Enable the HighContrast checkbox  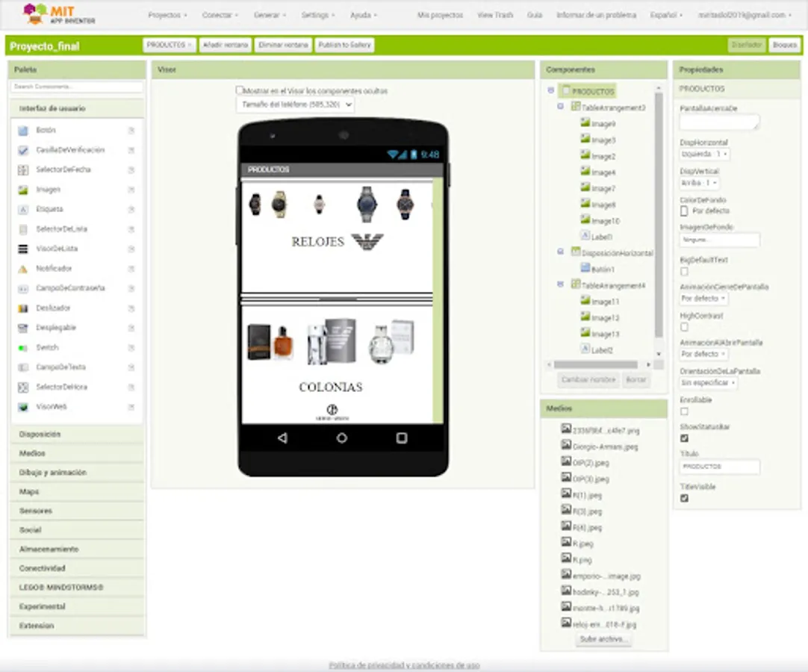(684, 327)
